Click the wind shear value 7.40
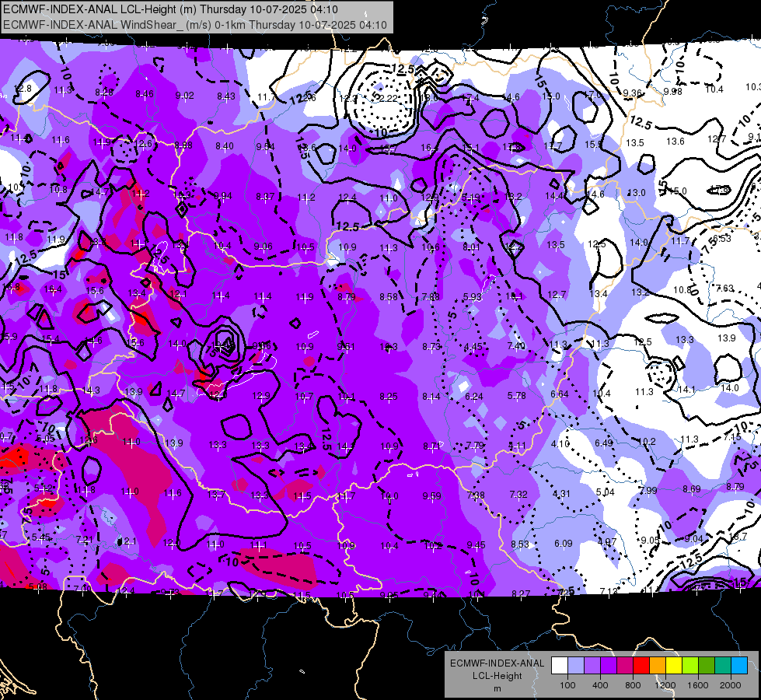 516,345
